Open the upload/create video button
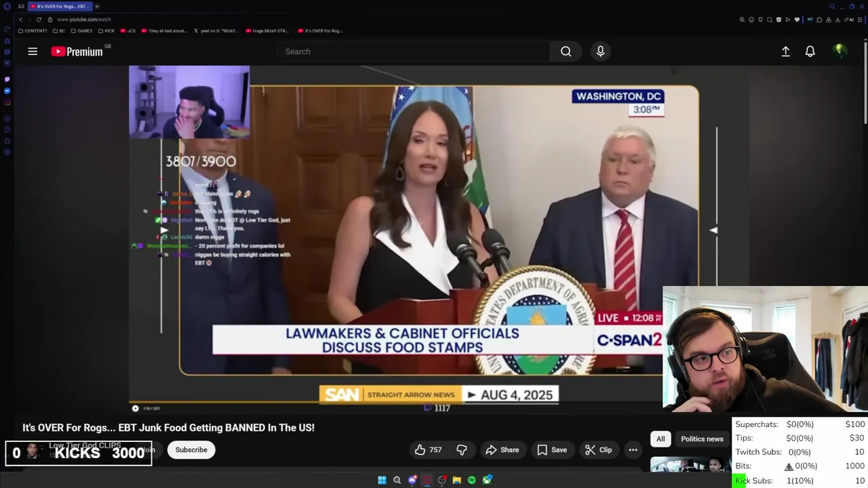This screenshot has height=488, width=868. pos(785,52)
